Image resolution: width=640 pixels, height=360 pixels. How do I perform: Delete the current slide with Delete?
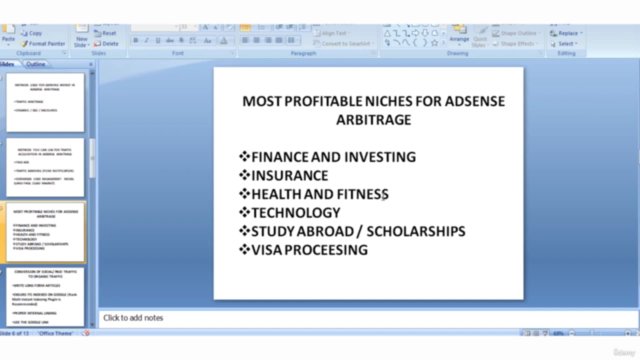click(106, 44)
